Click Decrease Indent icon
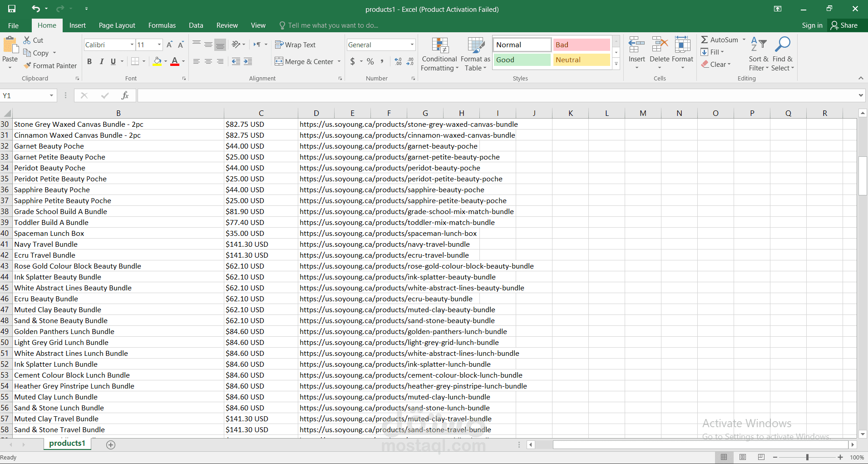This screenshot has width=868, height=464. coord(236,61)
